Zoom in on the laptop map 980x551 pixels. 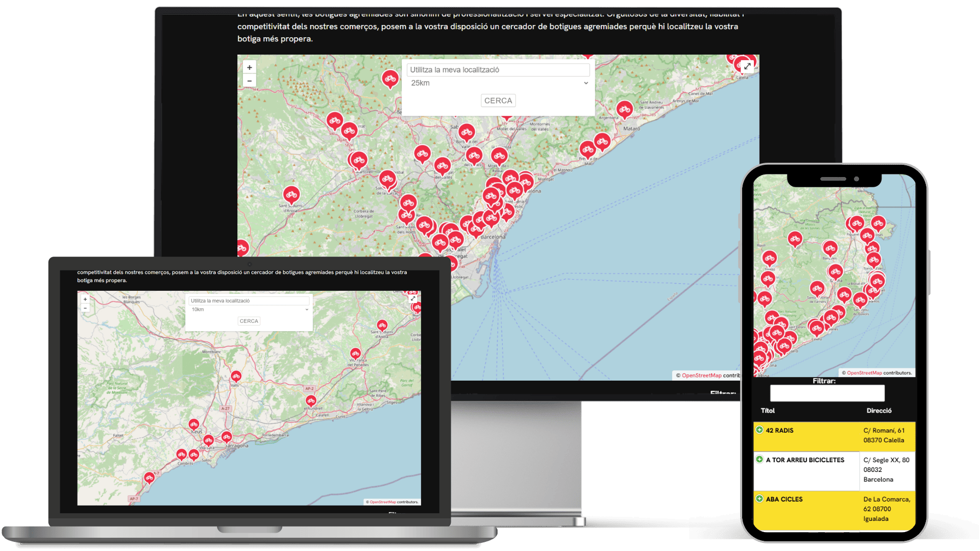tap(85, 299)
